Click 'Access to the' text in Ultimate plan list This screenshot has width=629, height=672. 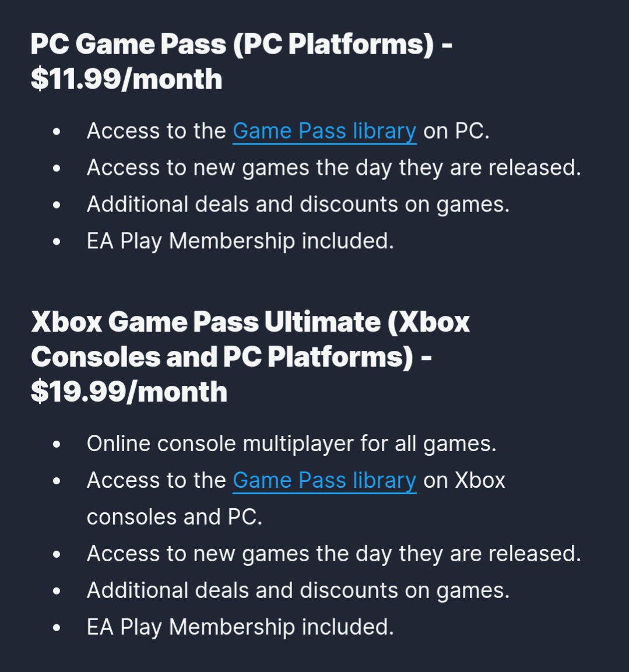point(156,480)
